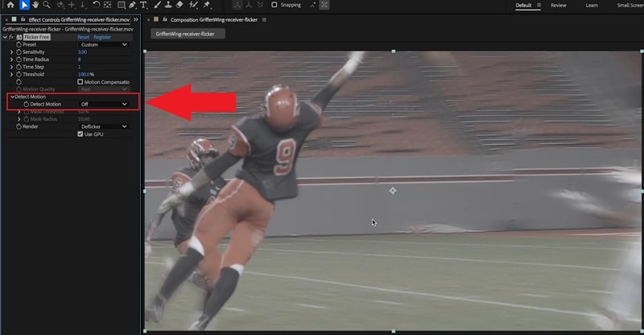Choose the View Axis mode icon
644x335 pixels.
click(x=259, y=5)
